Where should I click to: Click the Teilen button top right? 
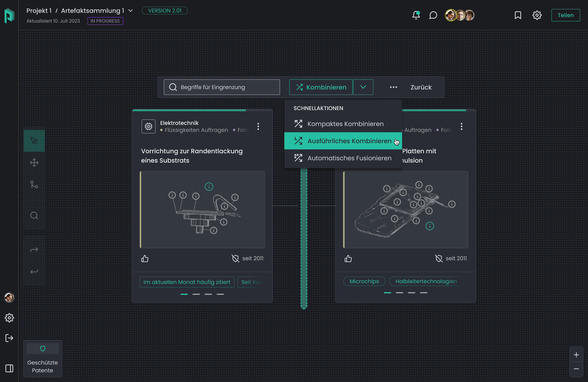[x=565, y=15]
